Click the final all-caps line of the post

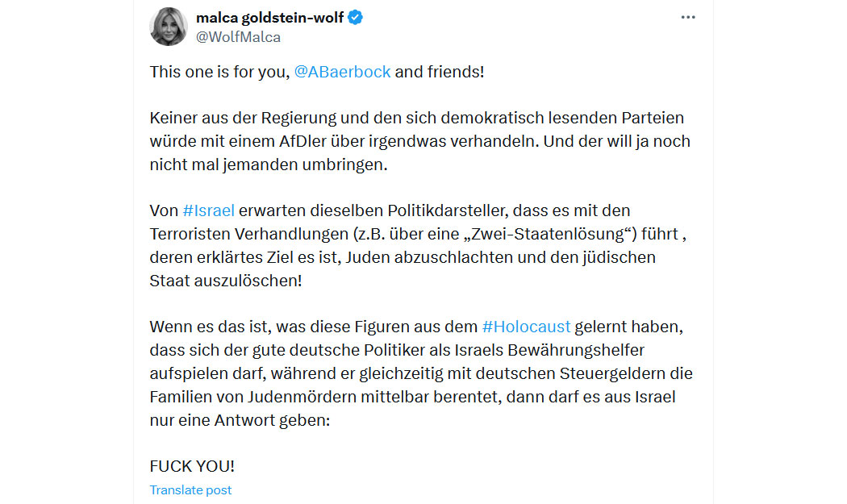(192, 466)
